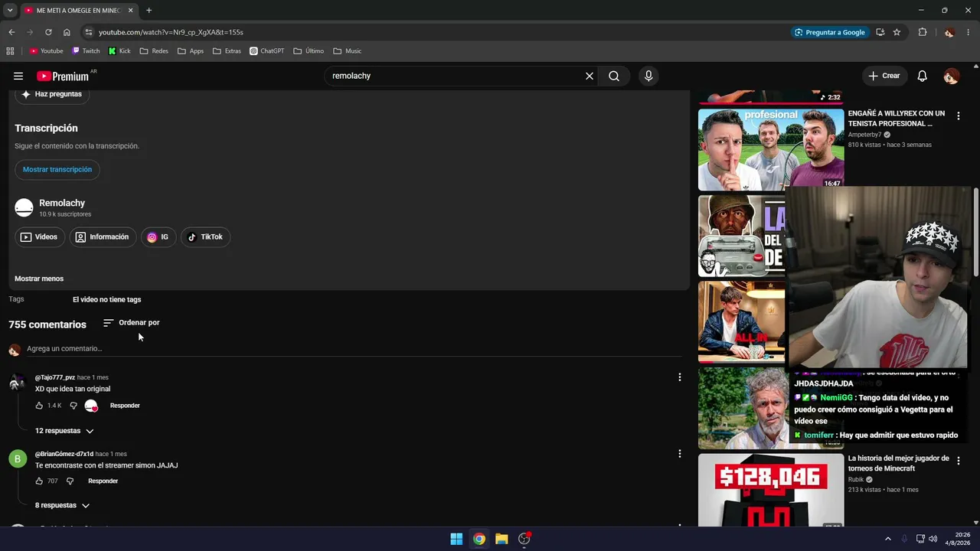View site information icon in address bar
The height and width of the screenshot is (551, 980).
click(88, 32)
